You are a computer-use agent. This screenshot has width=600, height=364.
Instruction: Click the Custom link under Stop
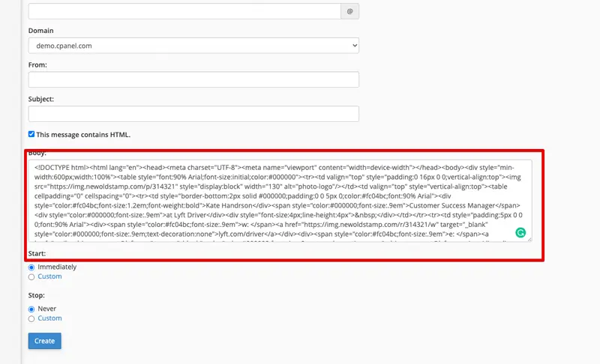pos(49,318)
